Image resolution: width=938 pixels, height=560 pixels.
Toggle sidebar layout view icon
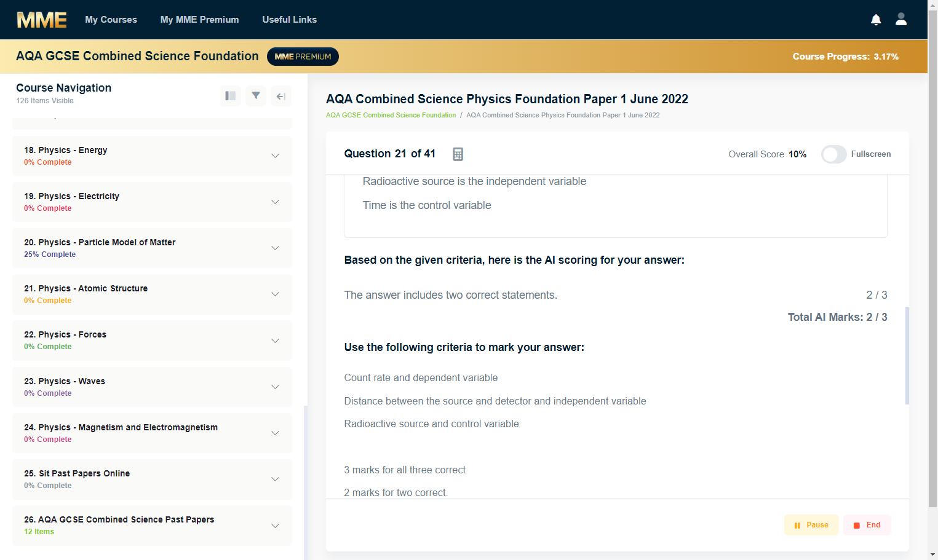tap(231, 96)
